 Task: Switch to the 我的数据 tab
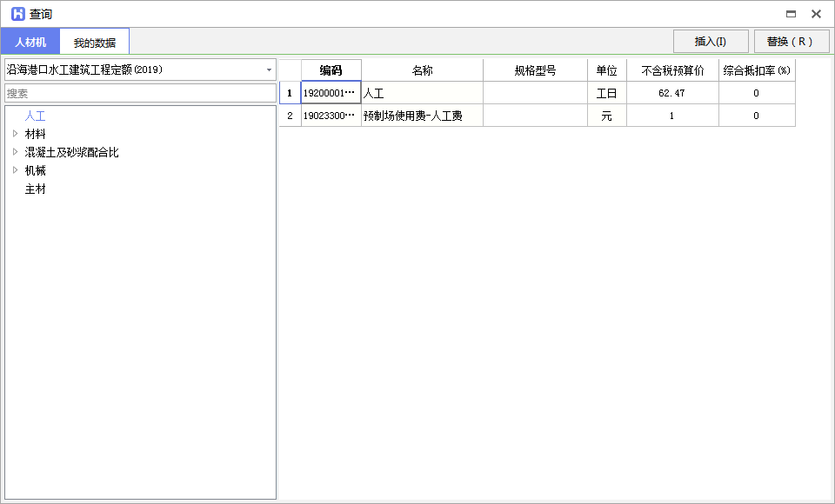point(94,41)
